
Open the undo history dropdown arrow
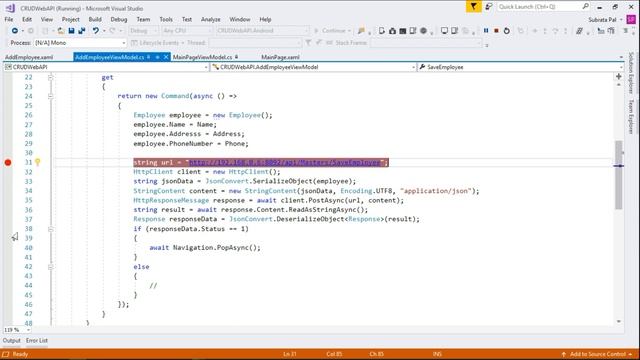[104, 31]
